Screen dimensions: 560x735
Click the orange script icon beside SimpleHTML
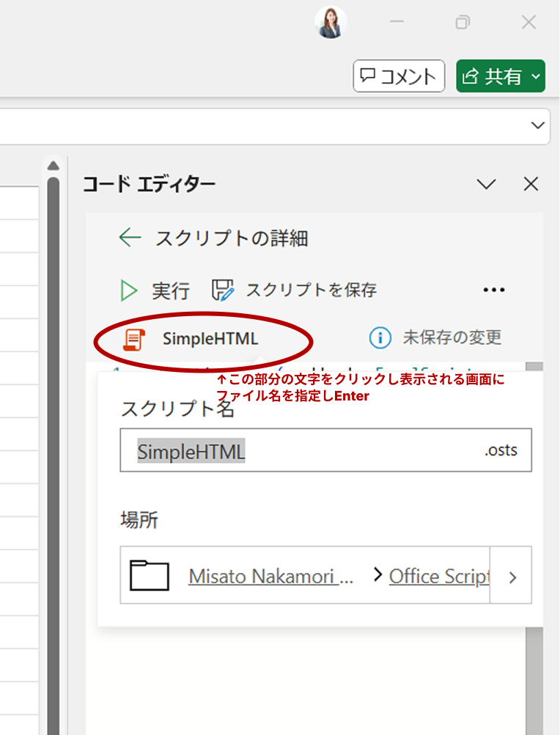[133, 338]
